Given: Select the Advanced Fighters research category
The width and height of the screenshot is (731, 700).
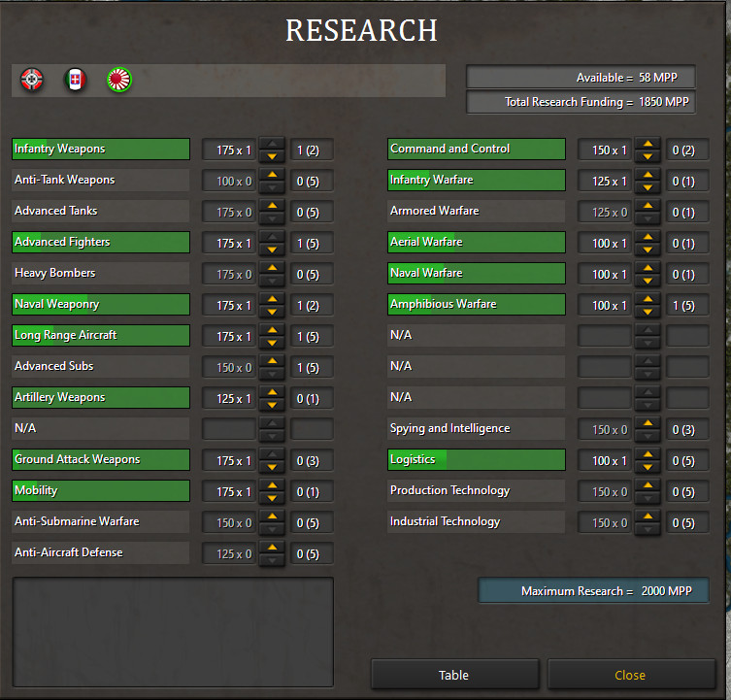Looking at the screenshot, I should point(101,242).
